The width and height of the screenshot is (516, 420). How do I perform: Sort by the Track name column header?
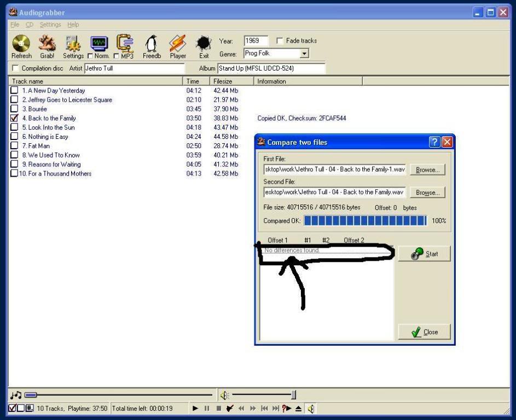(95, 81)
